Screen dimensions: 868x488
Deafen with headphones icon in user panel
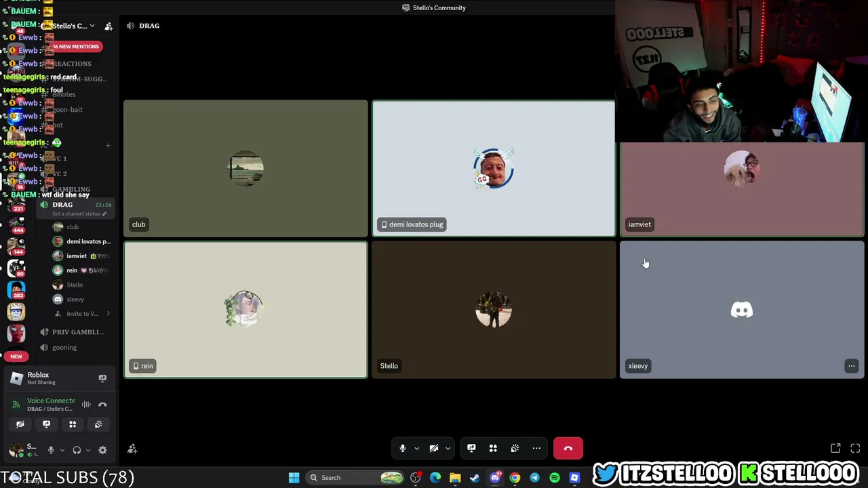click(x=77, y=450)
